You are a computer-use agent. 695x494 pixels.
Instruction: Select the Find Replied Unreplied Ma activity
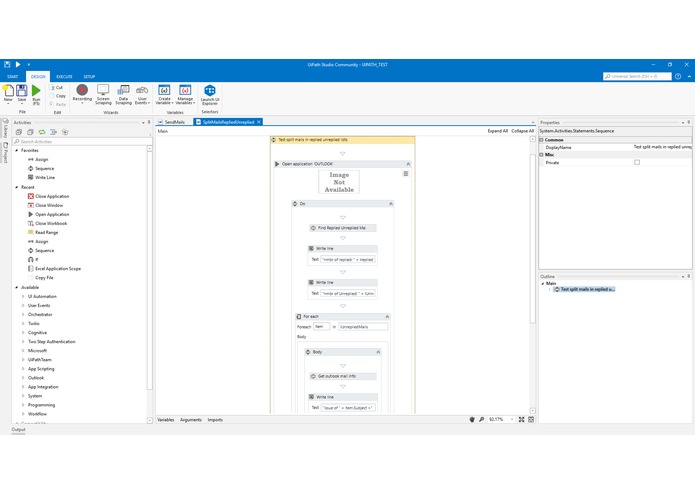(x=343, y=228)
